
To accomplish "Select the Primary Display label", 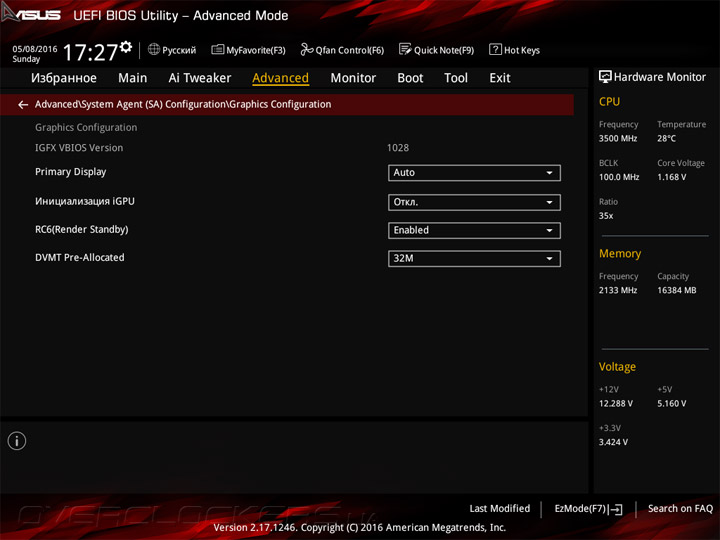I will 71,172.
